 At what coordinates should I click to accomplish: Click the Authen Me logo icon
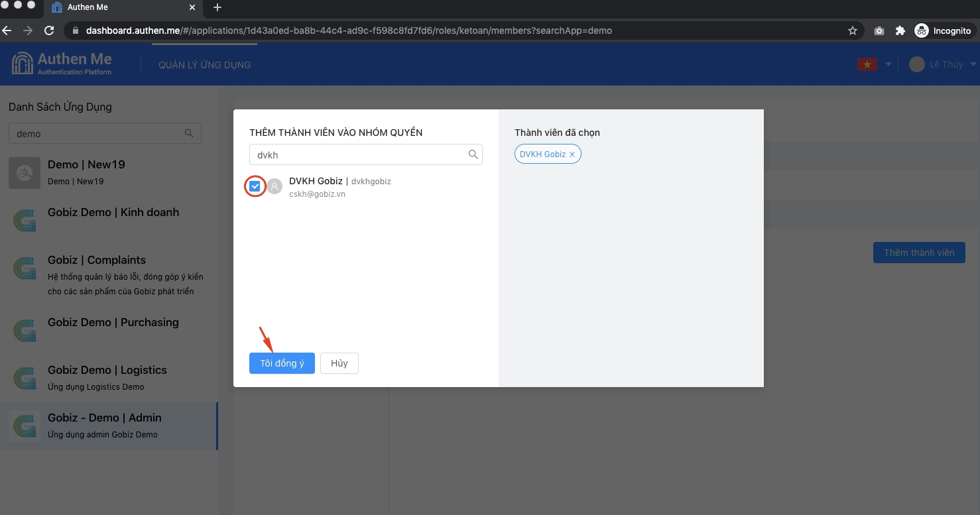(x=23, y=64)
